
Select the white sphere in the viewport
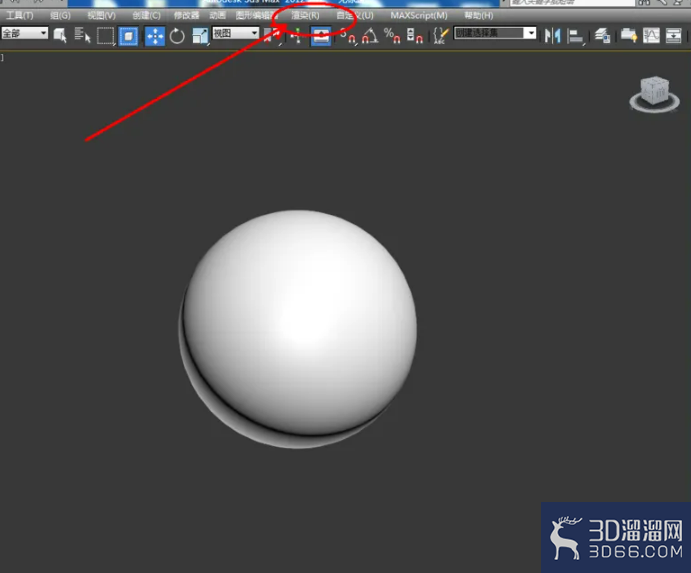click(x=298, y=328)
